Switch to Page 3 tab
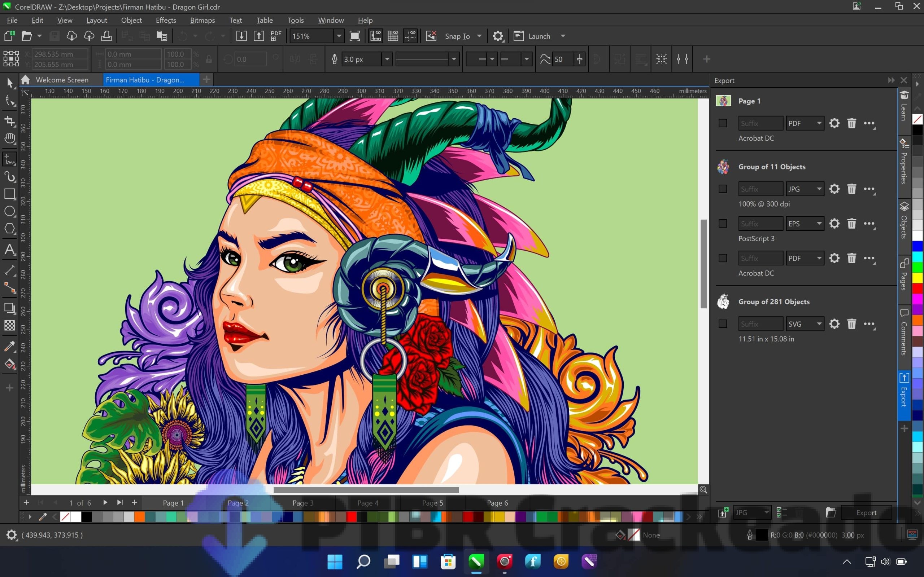The height and width of the screenshot is (577, 924). 302,503
